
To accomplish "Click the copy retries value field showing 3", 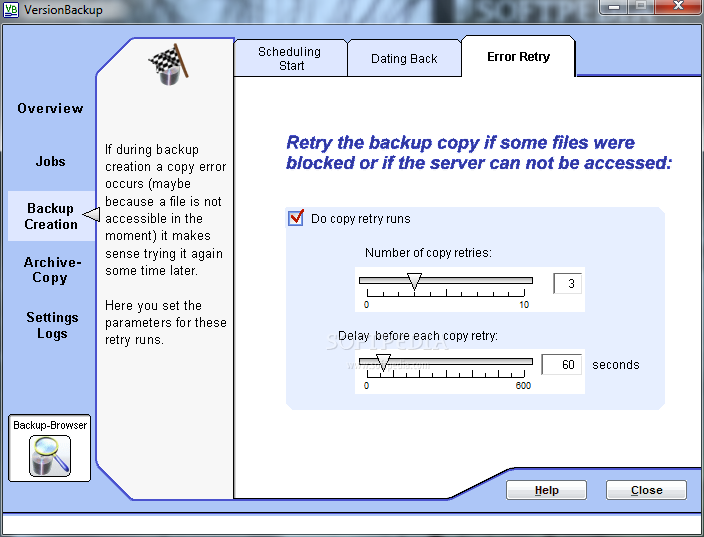I will click(568, 283).
